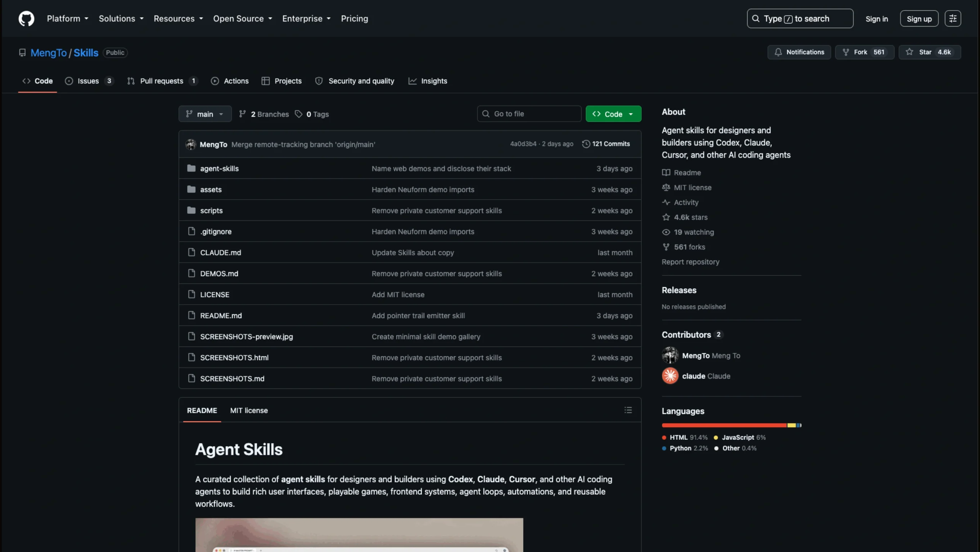Open commit 'Add pointer trail emitter skill'
Screen dimensions: 980x552
coord(418,316)
